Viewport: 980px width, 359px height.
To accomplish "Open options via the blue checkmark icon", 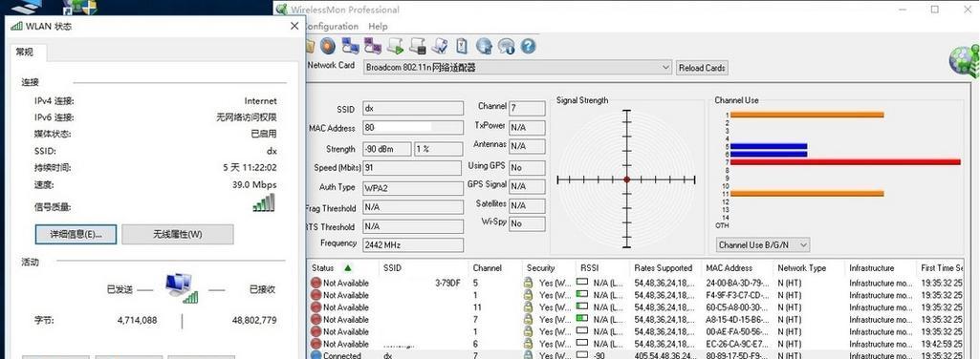I will pyautogui.click(x=440, y=46).
